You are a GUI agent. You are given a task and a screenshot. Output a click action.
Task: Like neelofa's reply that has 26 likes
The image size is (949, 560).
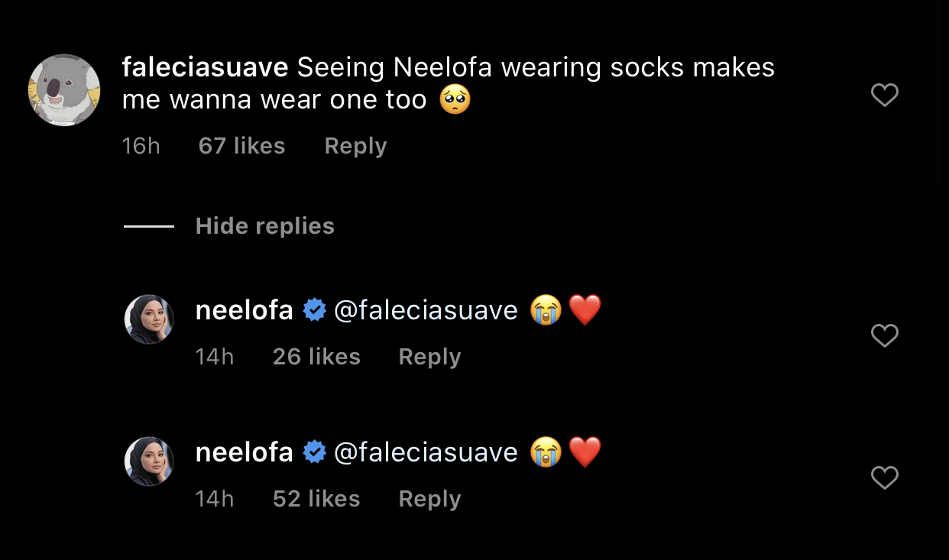coord(884,336)
